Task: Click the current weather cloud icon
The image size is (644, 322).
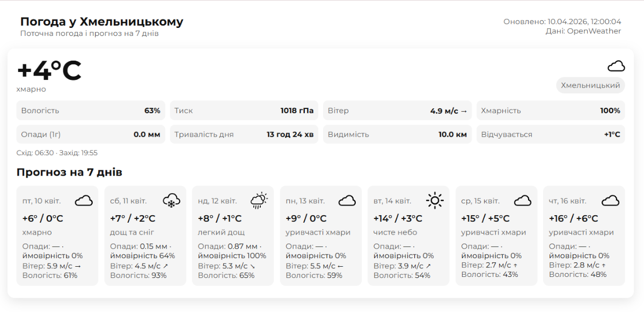Action: pos(616,66)
